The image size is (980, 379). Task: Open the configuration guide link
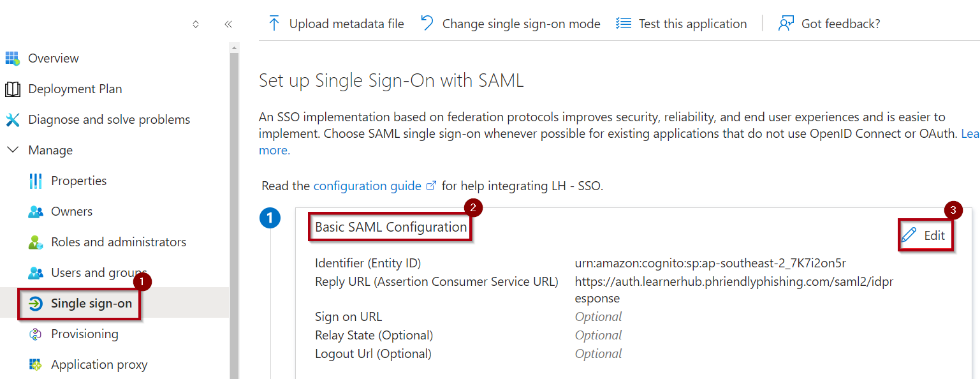pos(367,186)
